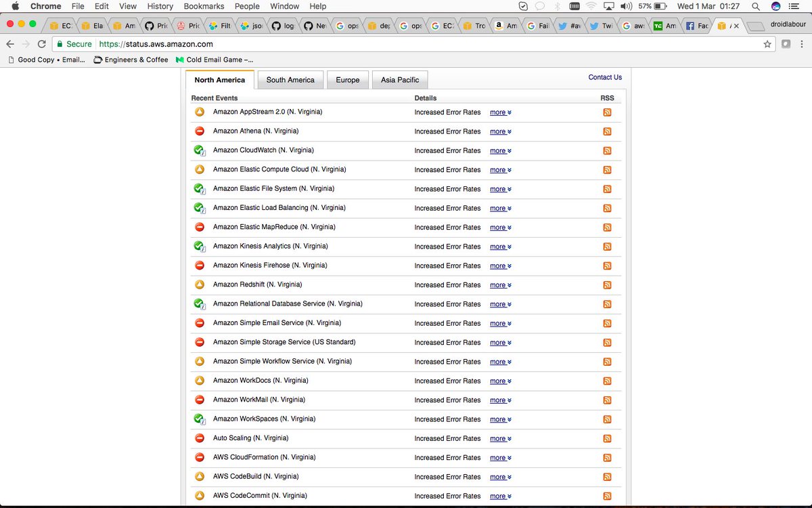Open RSS feed for Auto Scaling
The image size is (812, 508).
(607, 438)
